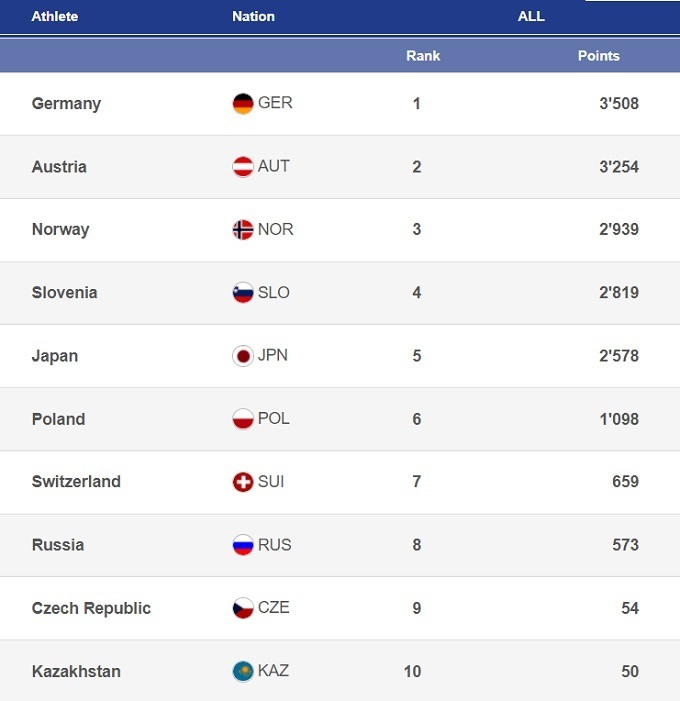680x701 pixels.
Task: Open the Czech Republic team link
Action: pyautogui.click(x=91, y=608)
